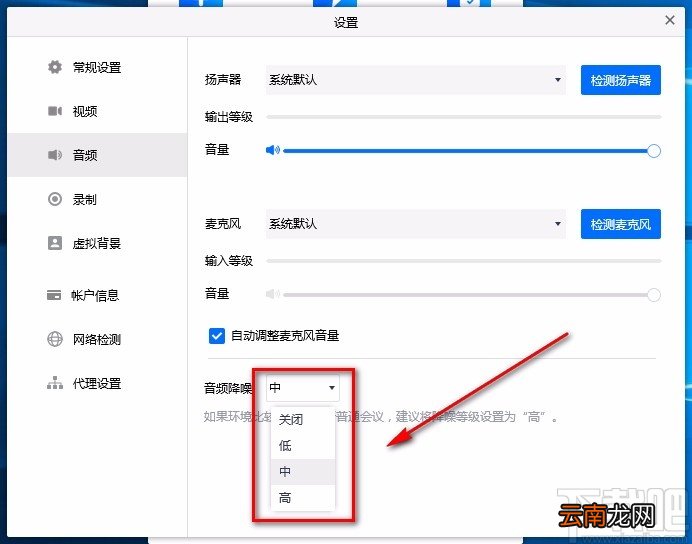Click the greyed microphone volume speaker icon
The image size is (692, 544).
pos(273,294)
